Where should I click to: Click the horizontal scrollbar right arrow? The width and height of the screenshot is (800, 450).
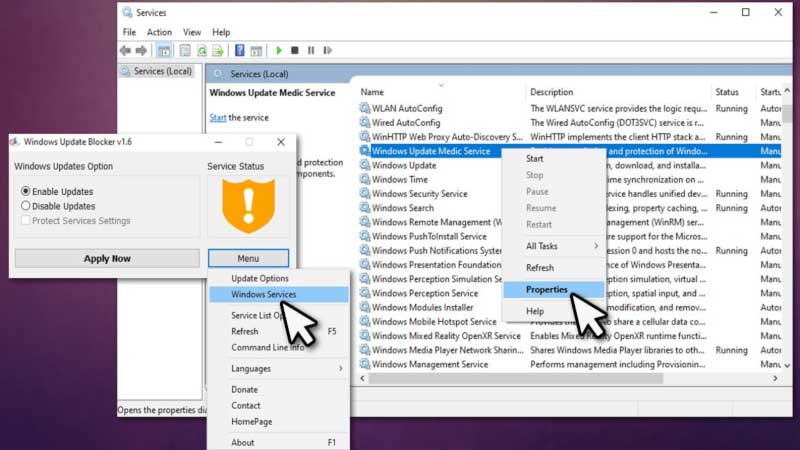pyautogui.click(x=775, y=379)
